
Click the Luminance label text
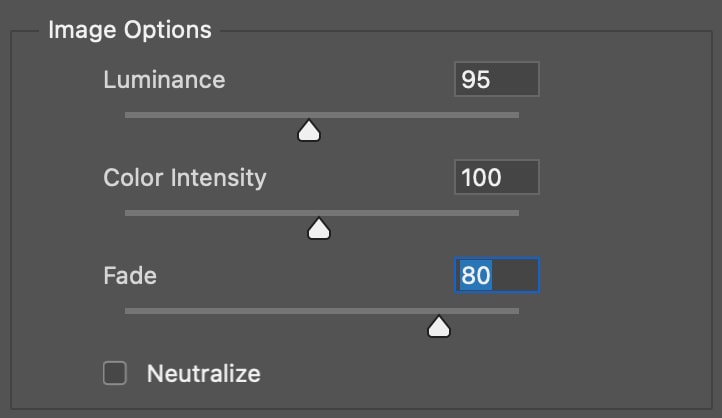tap(164, 80)
